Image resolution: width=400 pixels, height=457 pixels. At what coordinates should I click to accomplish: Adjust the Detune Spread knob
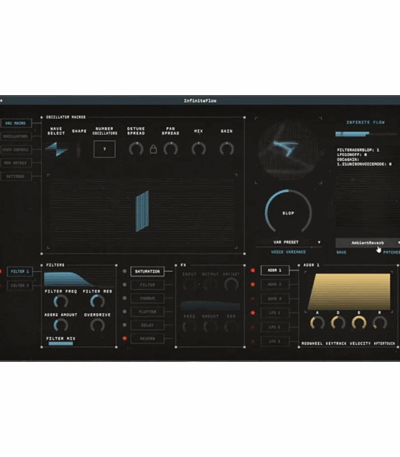click(x=136, y=149)
